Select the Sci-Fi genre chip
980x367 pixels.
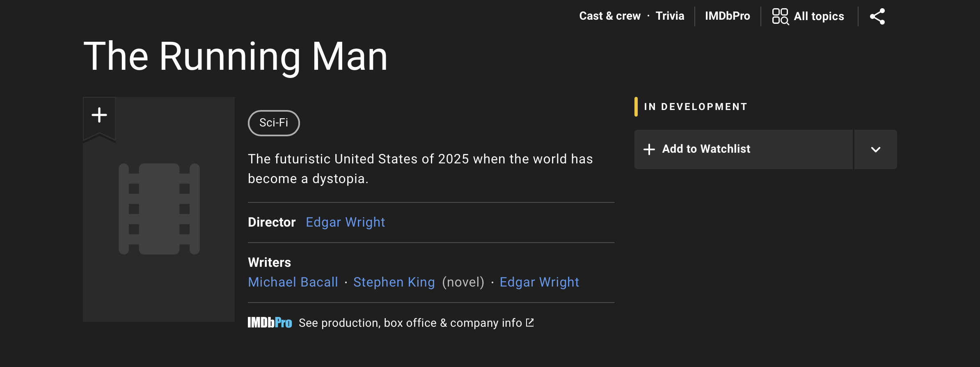click(x=274, y=123)
